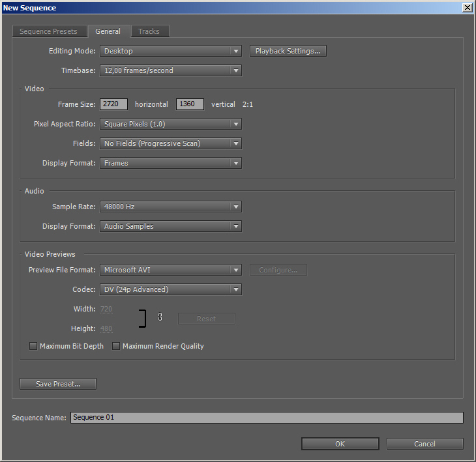Enable the Maximum Render Quality checkbox

tap(116, 346)
